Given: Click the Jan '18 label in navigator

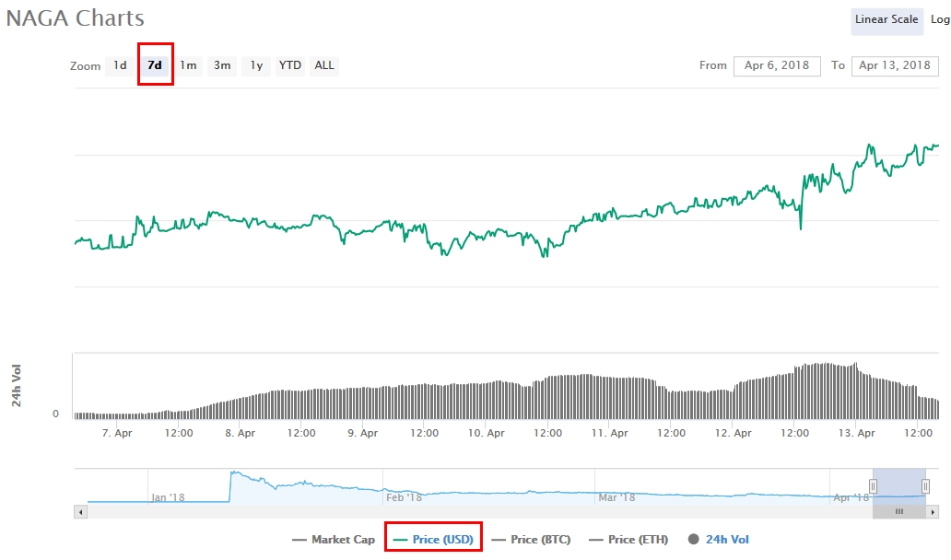Looking at the screenshot, I should pos(168,497).
